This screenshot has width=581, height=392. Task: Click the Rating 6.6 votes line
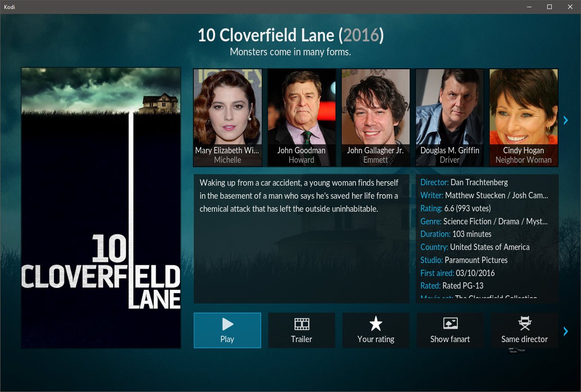(x=456, y=209)
